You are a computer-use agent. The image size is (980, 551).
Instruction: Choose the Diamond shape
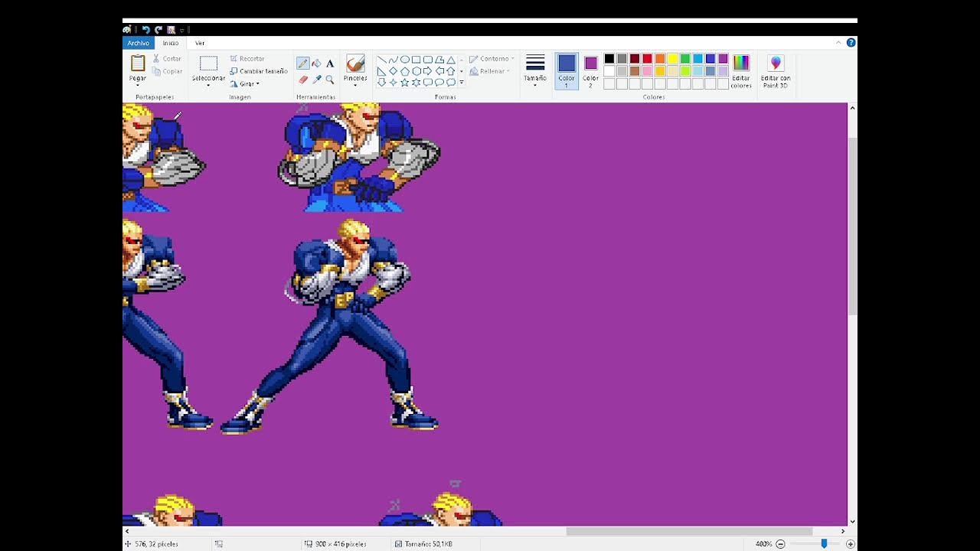(393, 71)
